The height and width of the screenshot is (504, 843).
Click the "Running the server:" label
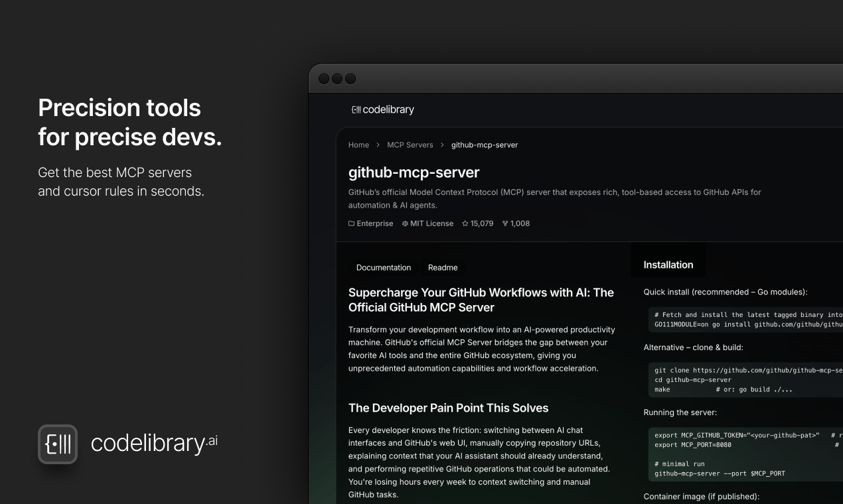(680, 412)
